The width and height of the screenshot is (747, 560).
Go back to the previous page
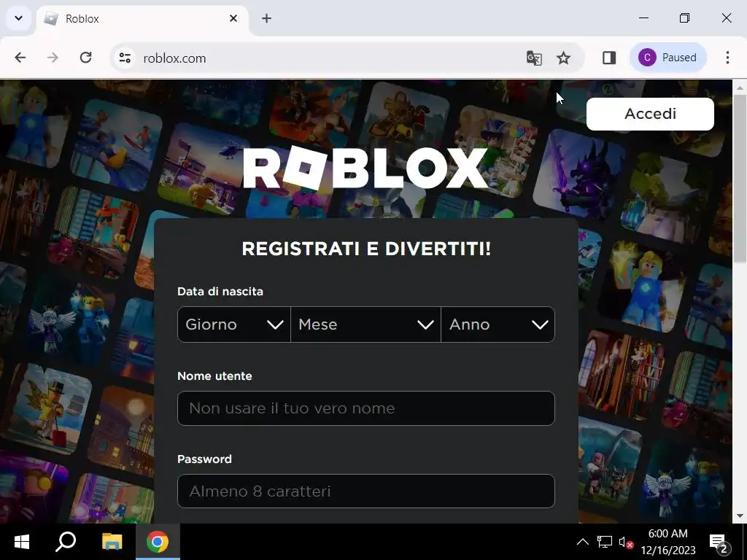tap(20, 58)
